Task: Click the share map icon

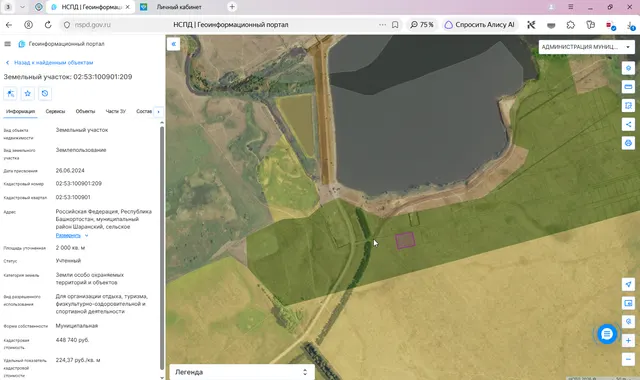Action: pos(628,124)
